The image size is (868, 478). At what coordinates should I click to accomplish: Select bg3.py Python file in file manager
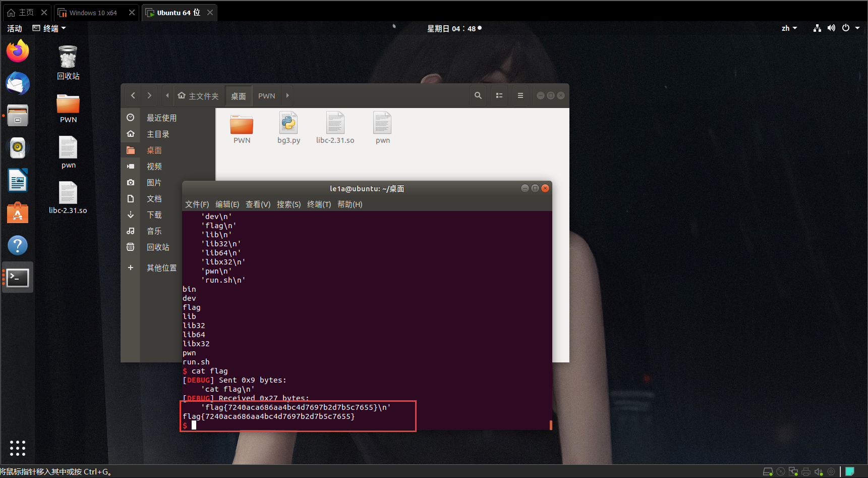288,128
